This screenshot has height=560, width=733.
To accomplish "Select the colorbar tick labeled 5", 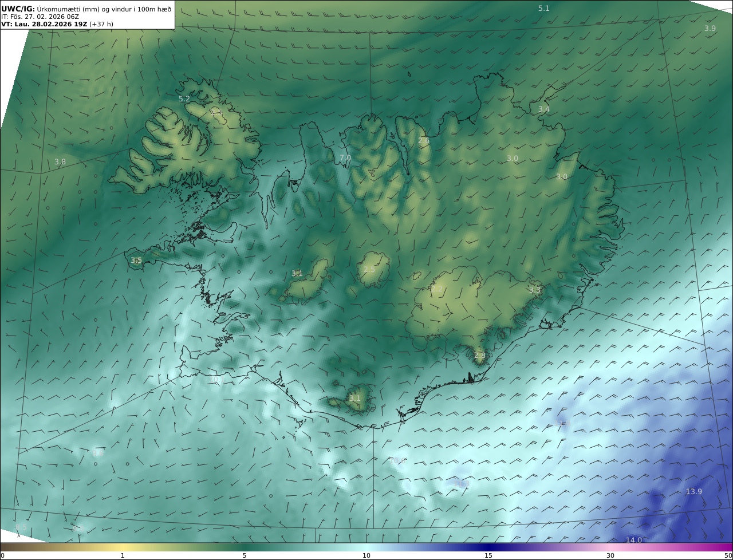I will [x=245, y=555].
